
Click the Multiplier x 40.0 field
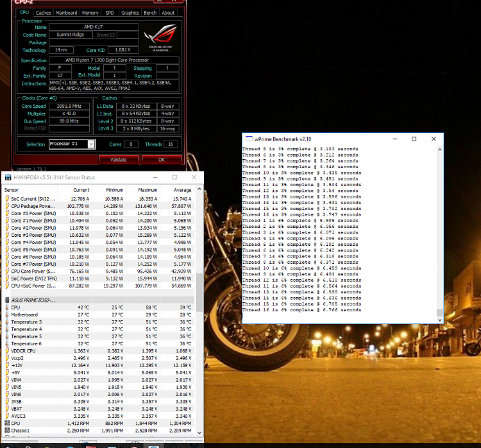coord(69,114)
